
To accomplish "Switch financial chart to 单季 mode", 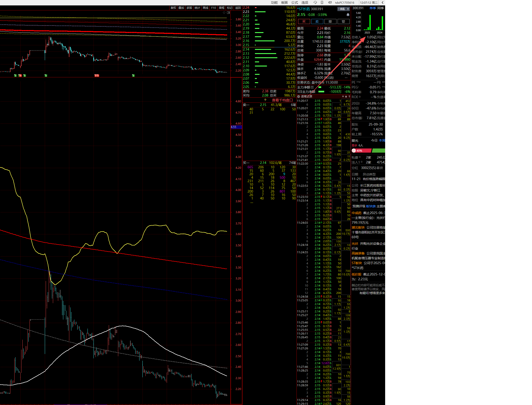I will pyautogui.click(x=372, y=8).
